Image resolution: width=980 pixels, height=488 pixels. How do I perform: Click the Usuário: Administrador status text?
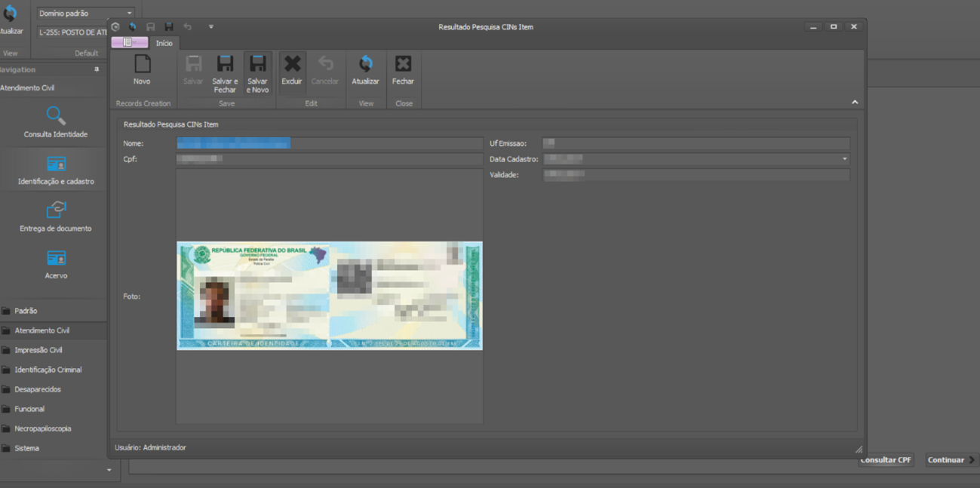(150, 448)
